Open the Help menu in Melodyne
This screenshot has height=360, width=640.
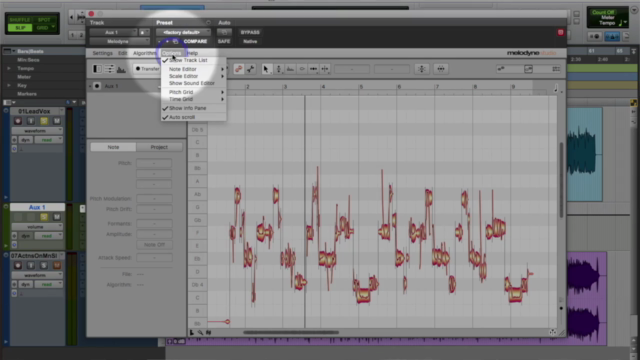192,53
